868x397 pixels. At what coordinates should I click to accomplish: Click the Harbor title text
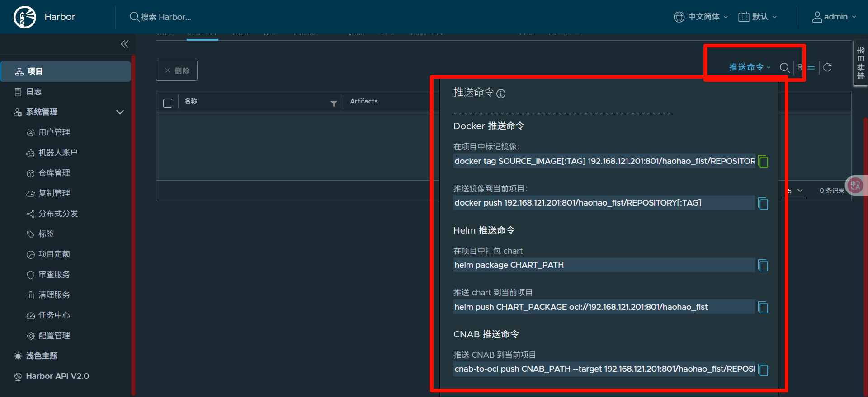click(x=60, y=17)
